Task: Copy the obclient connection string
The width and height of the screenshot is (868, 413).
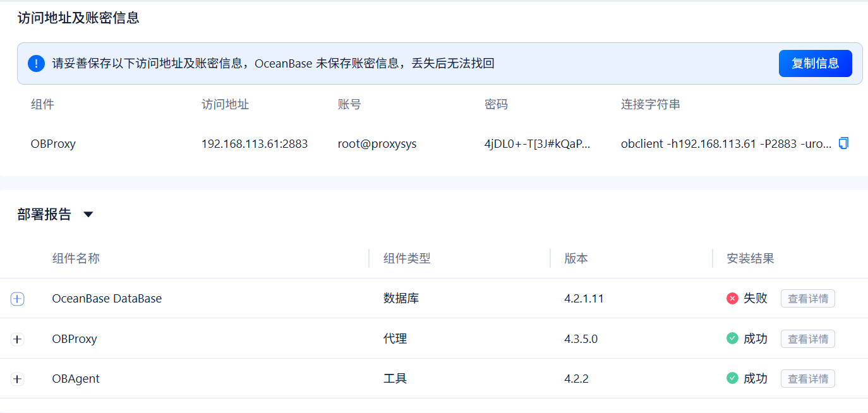Action: pyautogui.click(x=843, y=143)
